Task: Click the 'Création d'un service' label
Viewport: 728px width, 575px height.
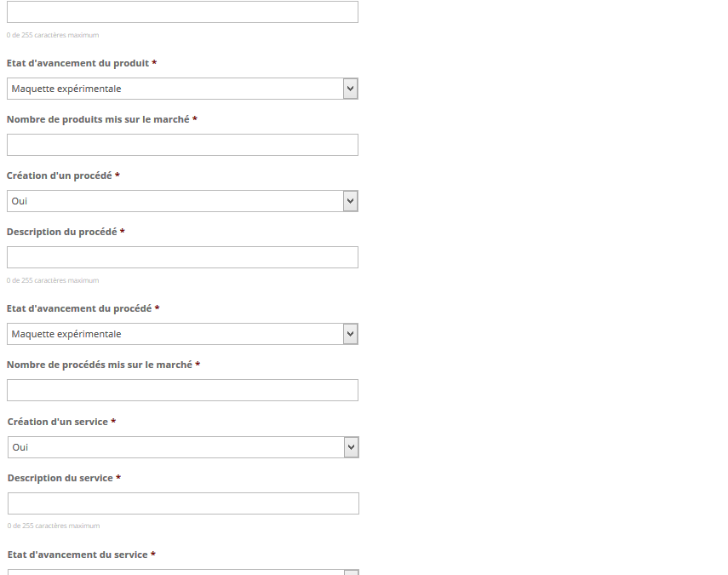Action: tap(58, 422)
